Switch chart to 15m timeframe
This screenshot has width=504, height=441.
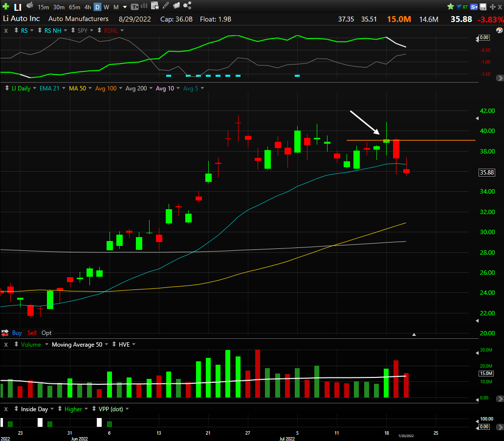(x=43, y=7)
